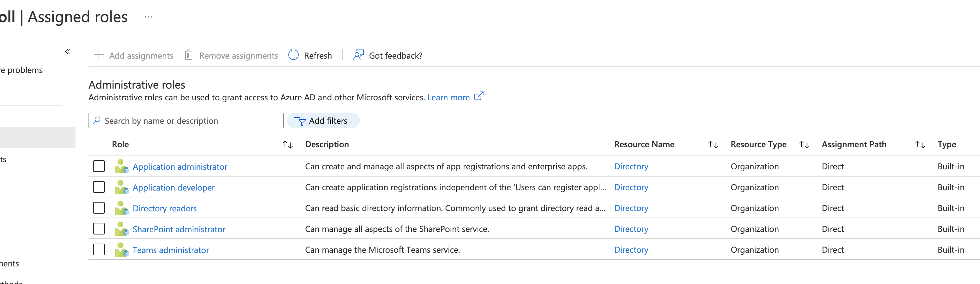The height and width of the screenshot is (284, 980).
Task: Tick the SharePoint administrator row checkbox
Action: 99,229
